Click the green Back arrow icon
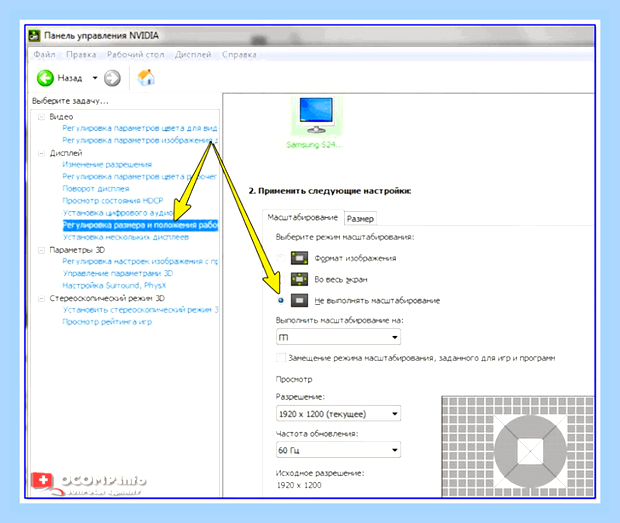620x523 pixels. coord(45,78)
